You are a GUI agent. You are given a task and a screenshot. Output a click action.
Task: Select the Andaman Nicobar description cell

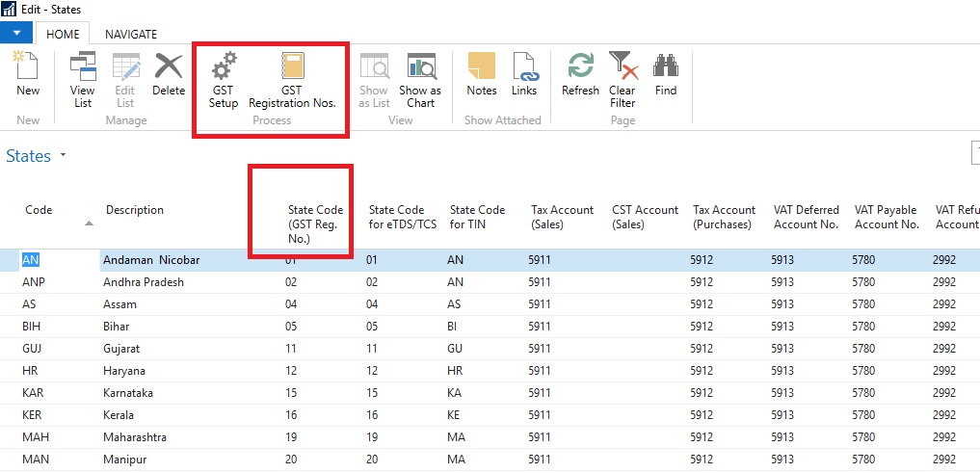(151, 260)
